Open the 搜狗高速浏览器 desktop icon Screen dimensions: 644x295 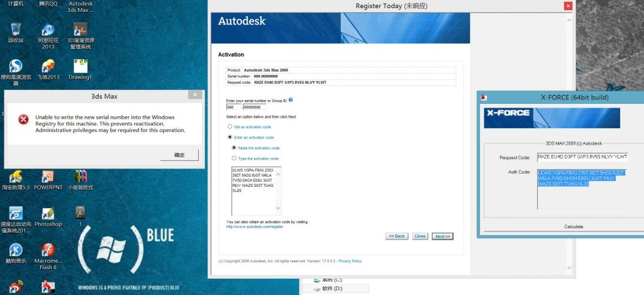(x=16, y=66)
